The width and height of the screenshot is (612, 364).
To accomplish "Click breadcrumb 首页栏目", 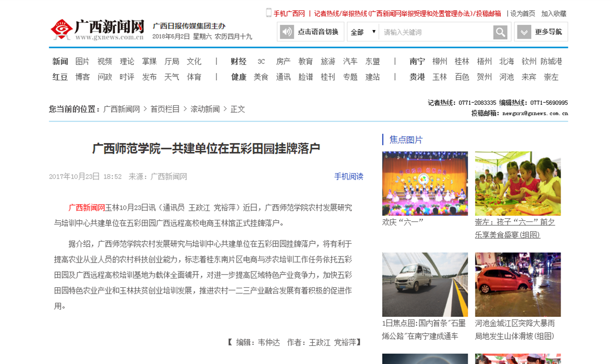I will pos(165,109).
